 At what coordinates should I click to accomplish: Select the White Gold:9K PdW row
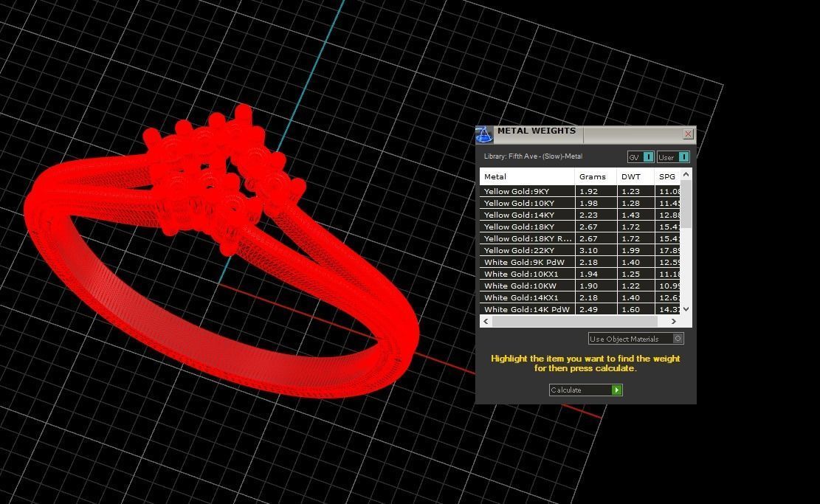click(x=580, y=263)
